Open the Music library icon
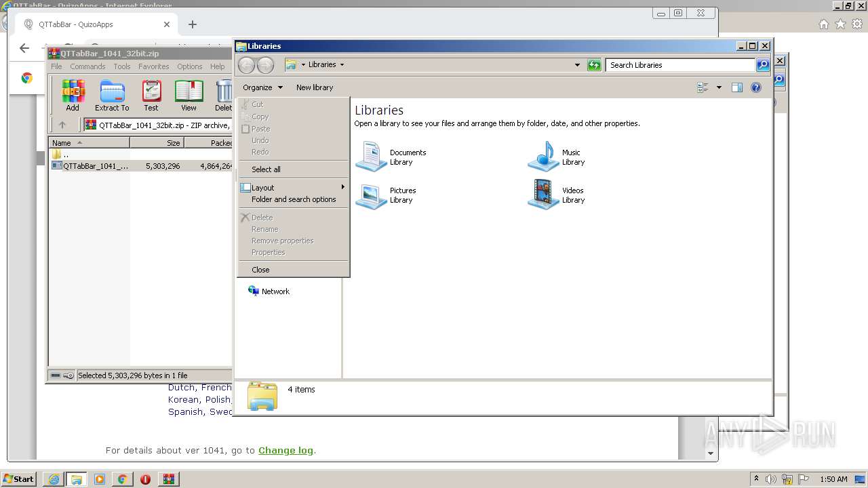Viewport: 868px width, 488px height. 543,156
